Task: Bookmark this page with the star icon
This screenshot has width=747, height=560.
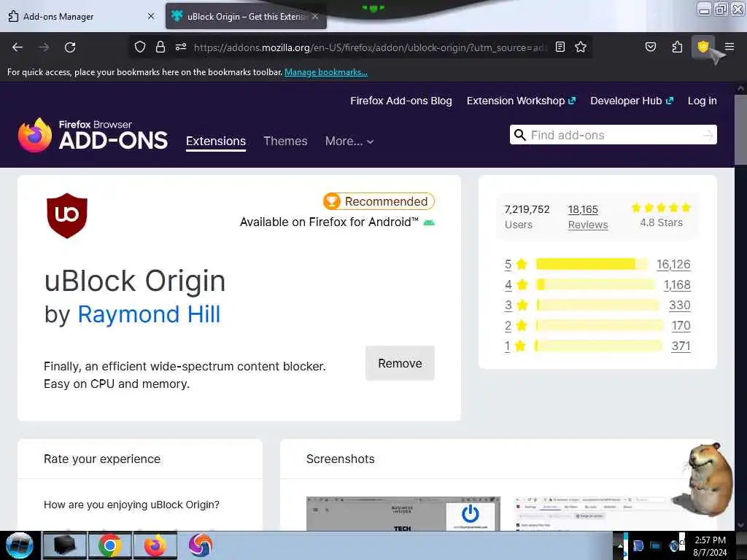Action: [580, 47]
